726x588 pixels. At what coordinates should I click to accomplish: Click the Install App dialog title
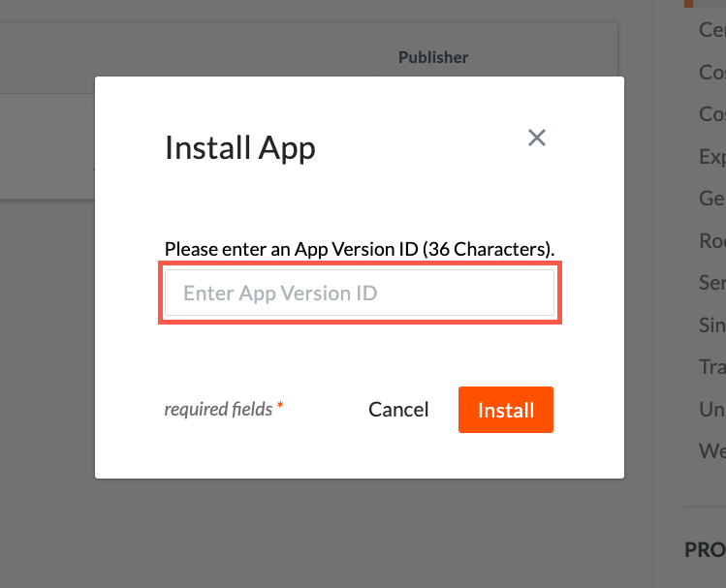(239, 148)
